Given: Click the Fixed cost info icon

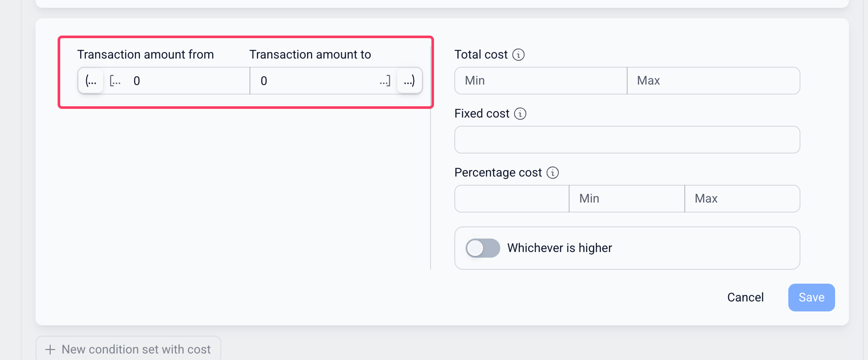Looking at the screenshot, I should 520,114.
